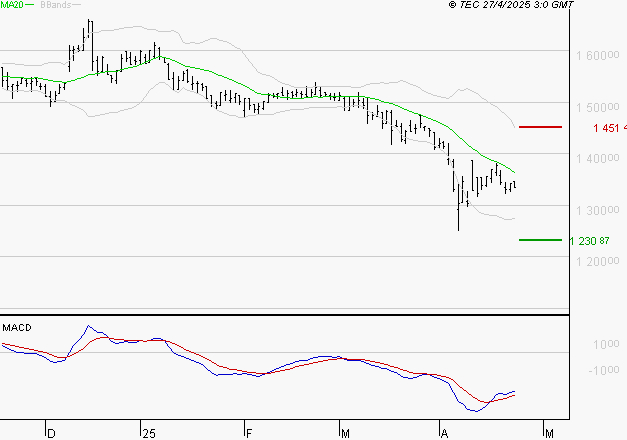627x440 pixels.
Task: Click the 1 600 price axis label
Action: pyautogui.click(x=596, y=55)
